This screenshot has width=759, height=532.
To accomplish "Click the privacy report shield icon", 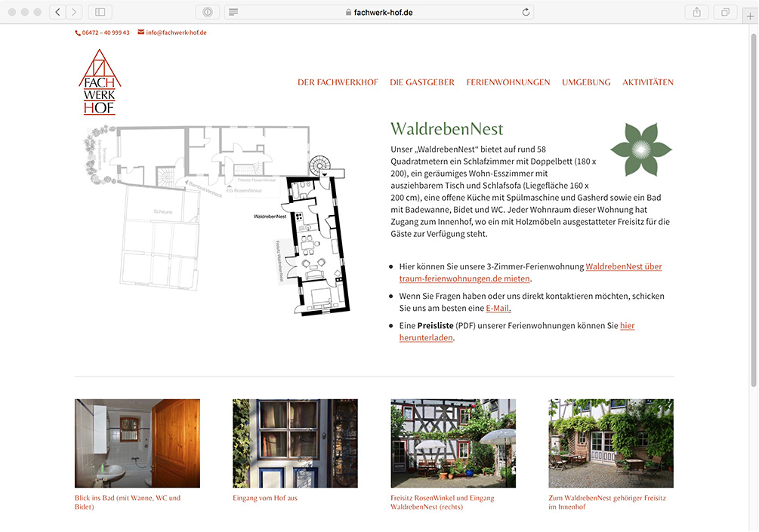I will pos(207,12).
